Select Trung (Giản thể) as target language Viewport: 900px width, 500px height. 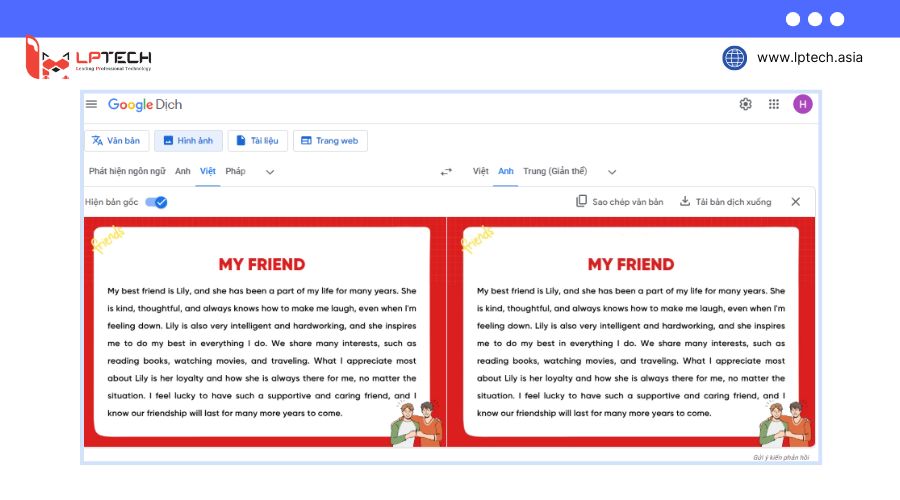[555, 171]
